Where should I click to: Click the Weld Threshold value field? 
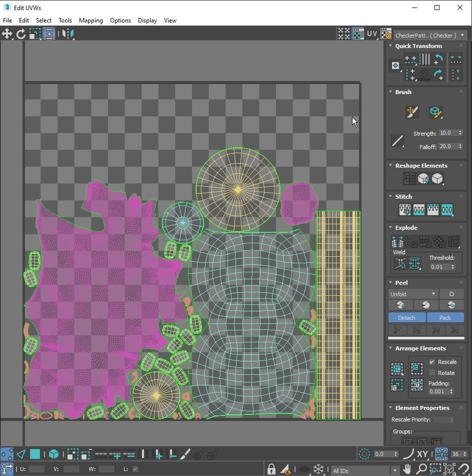point(440,267)
